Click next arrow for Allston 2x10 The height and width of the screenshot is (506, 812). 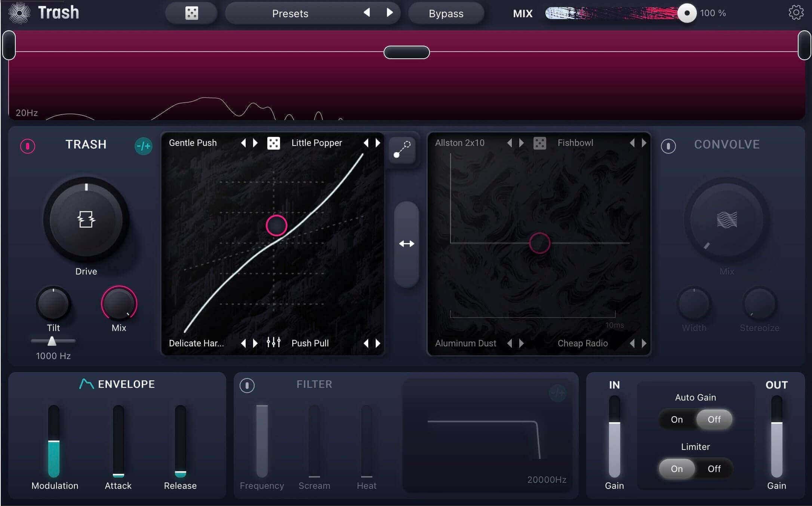click(522, 143)
